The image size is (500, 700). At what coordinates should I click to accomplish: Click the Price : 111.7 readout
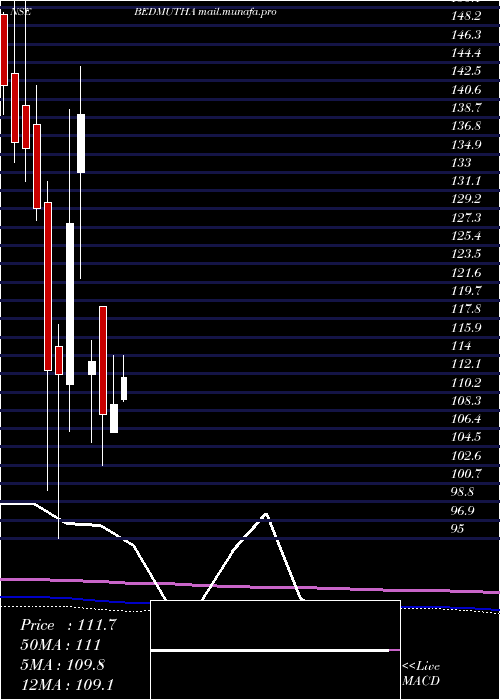point(68,625)
